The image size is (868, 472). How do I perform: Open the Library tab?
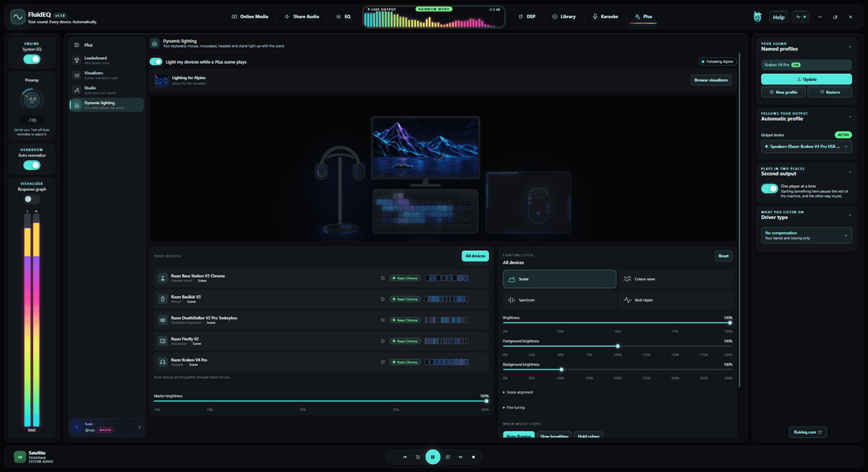(564, 16)
